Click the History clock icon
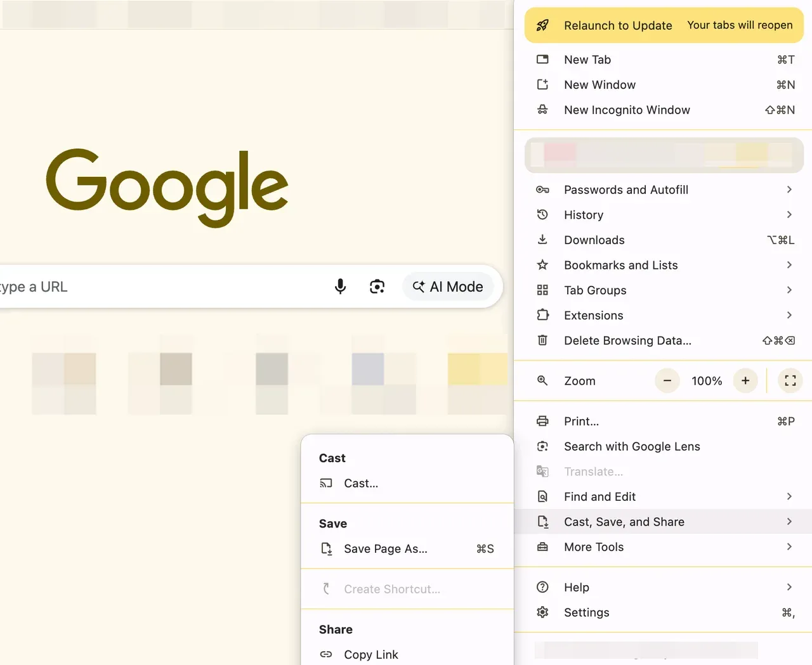Viewport: 812px width, 665px height. (x=542, y=215)
